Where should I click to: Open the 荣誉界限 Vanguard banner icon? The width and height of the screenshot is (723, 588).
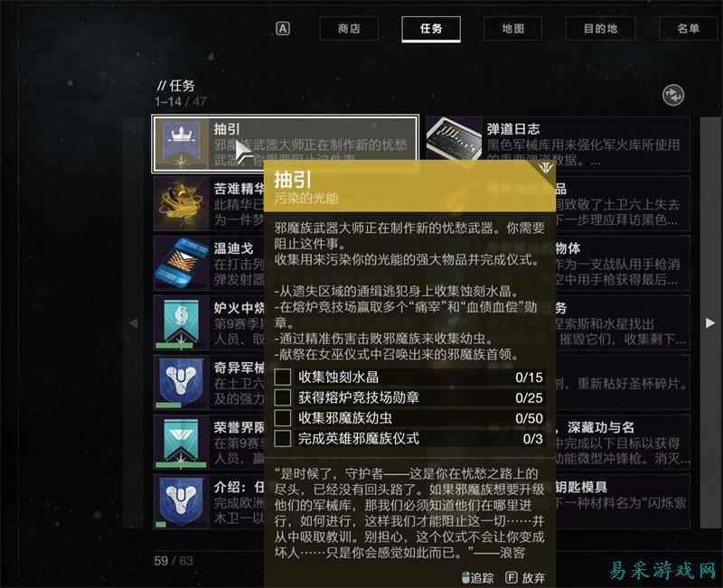181,442
